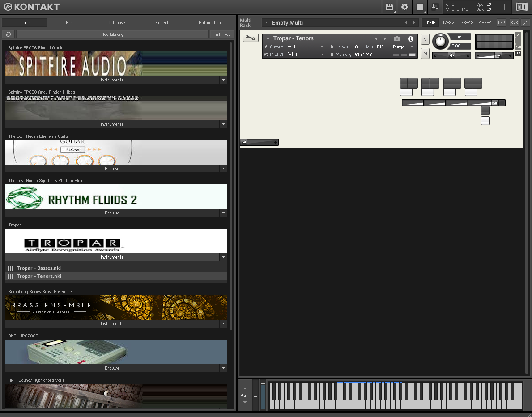Go to next instrument for Tropar - Tenors
The height and width of the screenshot is (417, 532).
pyautogui.click(x=384, y=38)
